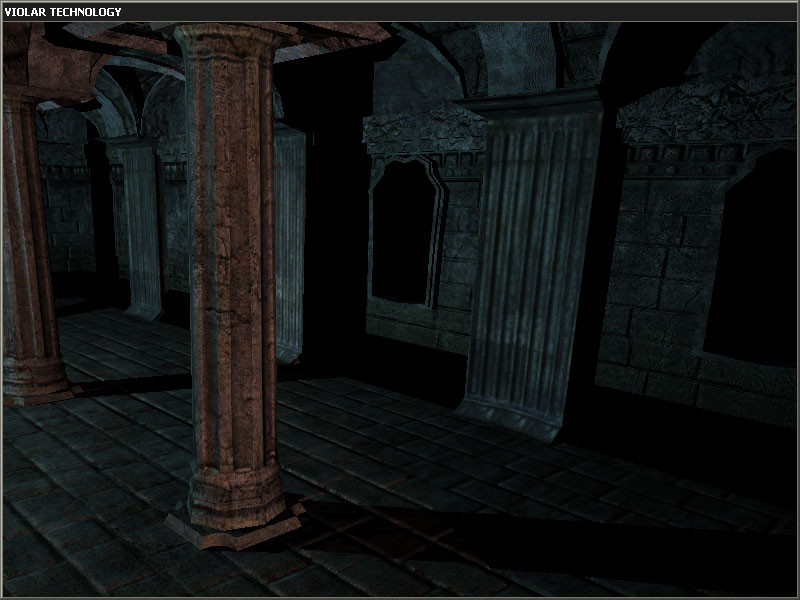Click the rounded base of left red column
Screen dimensions: 800x600
35,377
